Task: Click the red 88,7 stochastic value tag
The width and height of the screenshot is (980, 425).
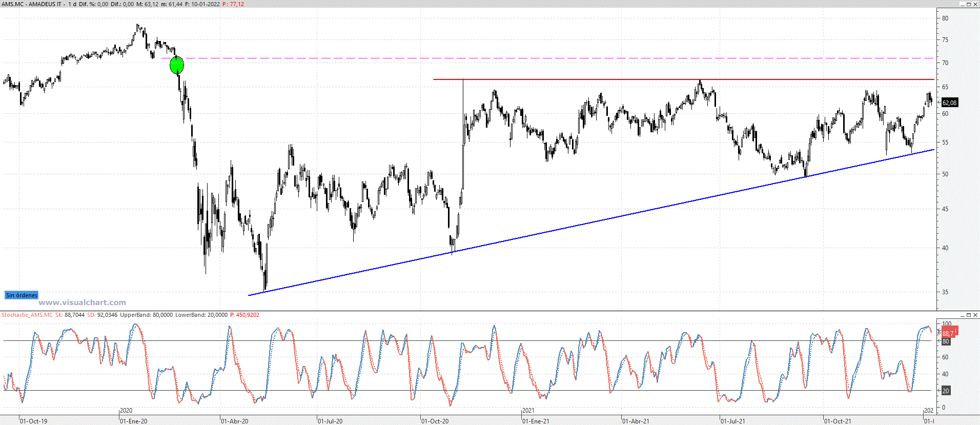Action: tap(949, 333)
